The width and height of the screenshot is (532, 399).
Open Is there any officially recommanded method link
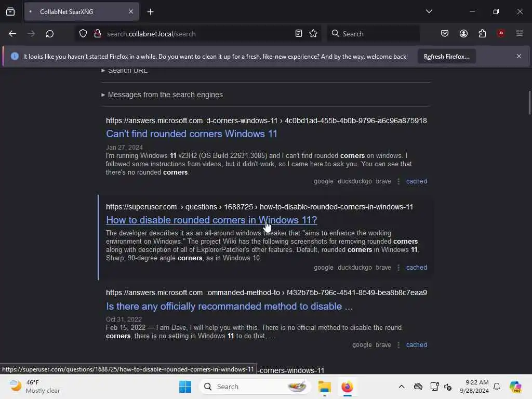[229, 307]
